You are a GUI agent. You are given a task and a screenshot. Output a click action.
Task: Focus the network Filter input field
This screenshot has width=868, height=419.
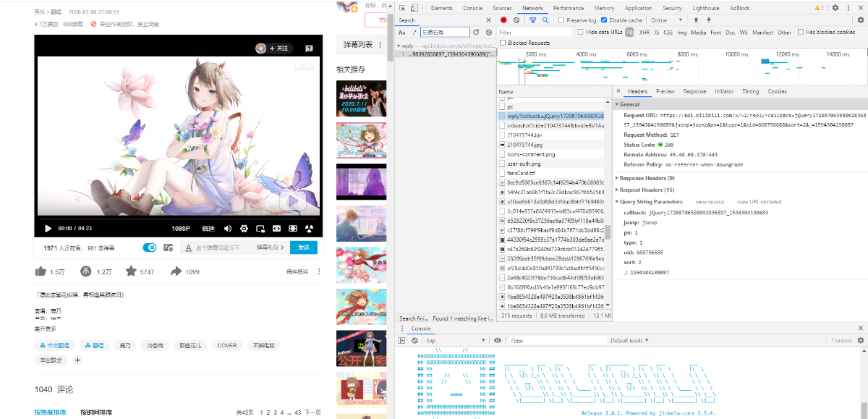(535, 32)
